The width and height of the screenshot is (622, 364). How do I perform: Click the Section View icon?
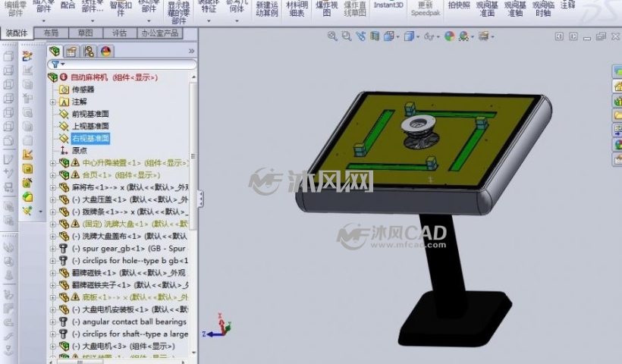pos(375,36)
